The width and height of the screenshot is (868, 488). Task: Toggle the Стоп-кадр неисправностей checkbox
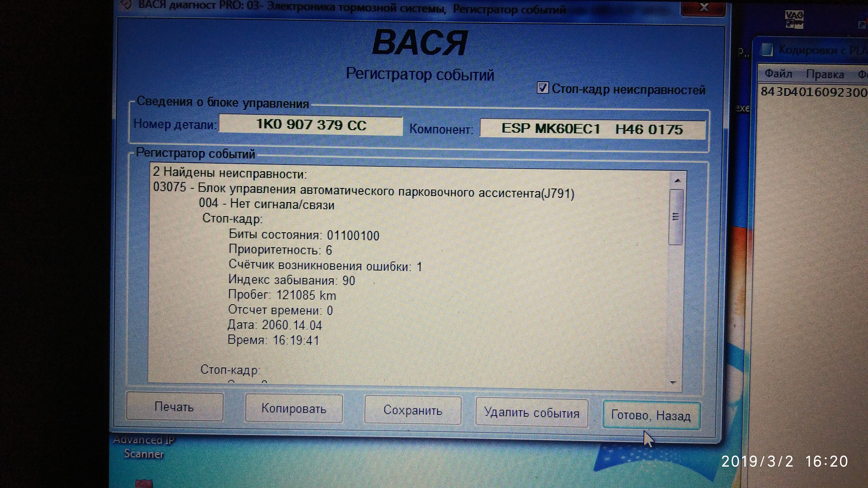pos(542,88)
